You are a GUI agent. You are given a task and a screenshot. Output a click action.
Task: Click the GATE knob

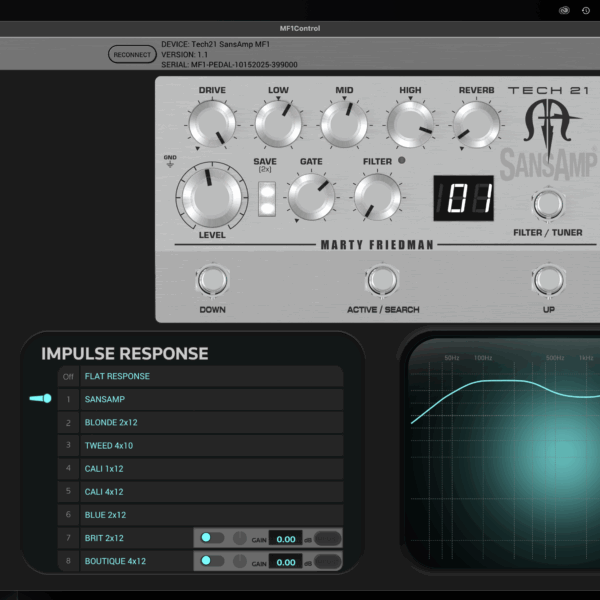[311, 196]
